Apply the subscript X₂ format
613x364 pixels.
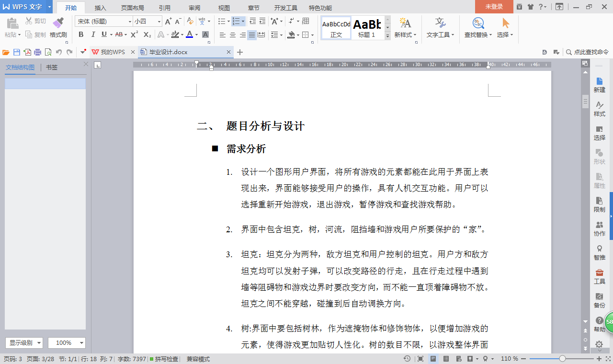click(x=147, y=34)
